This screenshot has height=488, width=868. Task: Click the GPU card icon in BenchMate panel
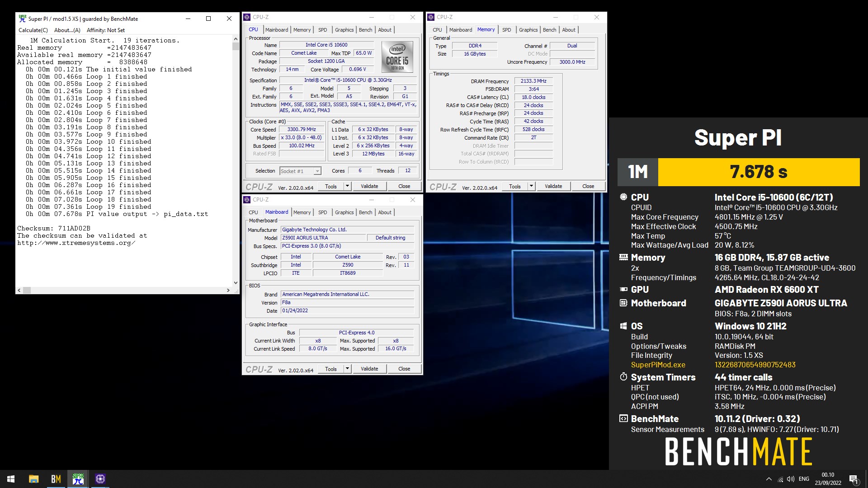click(623, 289)
